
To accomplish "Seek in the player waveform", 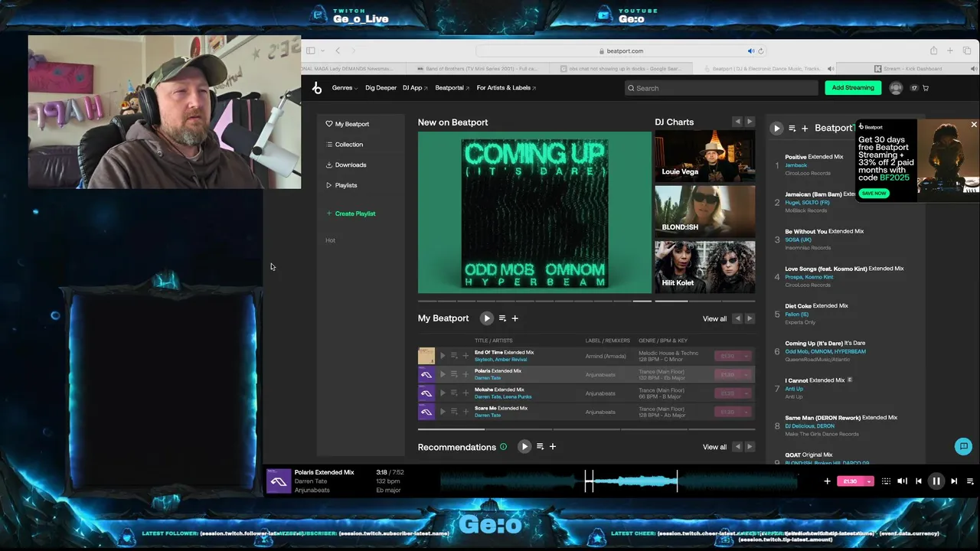I will pos(619,481).
